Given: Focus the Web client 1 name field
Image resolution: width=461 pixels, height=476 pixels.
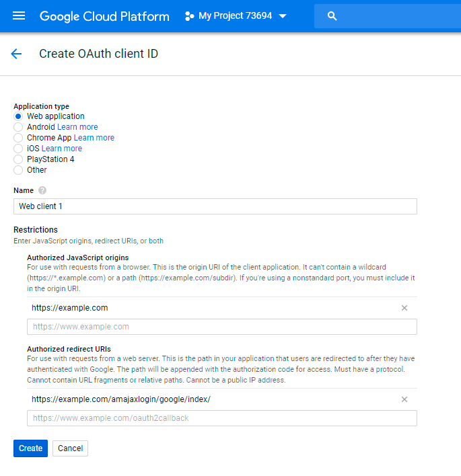Looking at the screenshot, I should (x=215, y=206).
